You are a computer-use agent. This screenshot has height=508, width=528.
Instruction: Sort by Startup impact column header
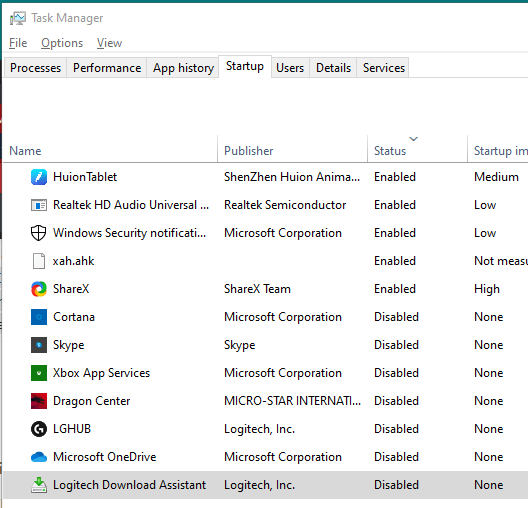(498, 150)
